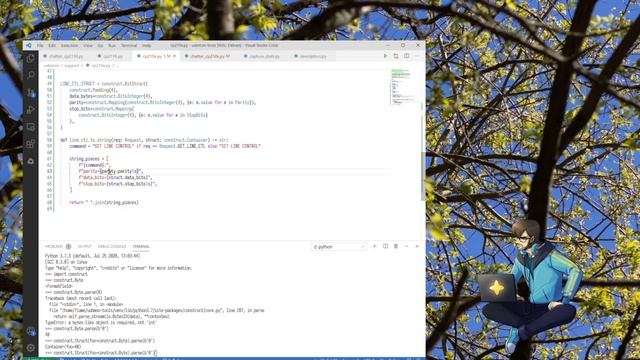640x360 pixels.
Task: Open the Run and Debug view
Action: (31, 110)
